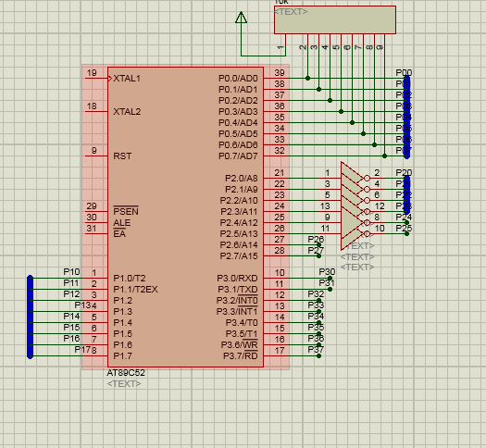
Task: Select the P20 net label
Action: (x=404, y=172)
